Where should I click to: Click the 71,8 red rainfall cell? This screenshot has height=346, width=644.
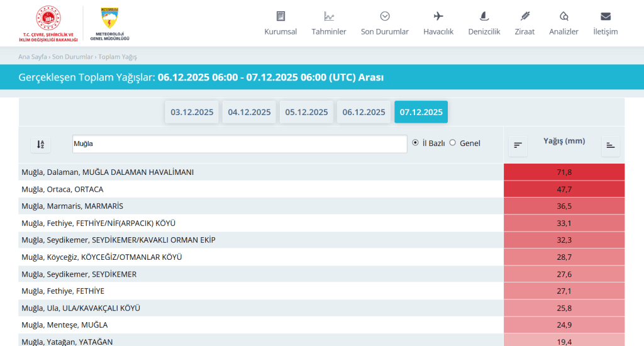coord(564,172)
